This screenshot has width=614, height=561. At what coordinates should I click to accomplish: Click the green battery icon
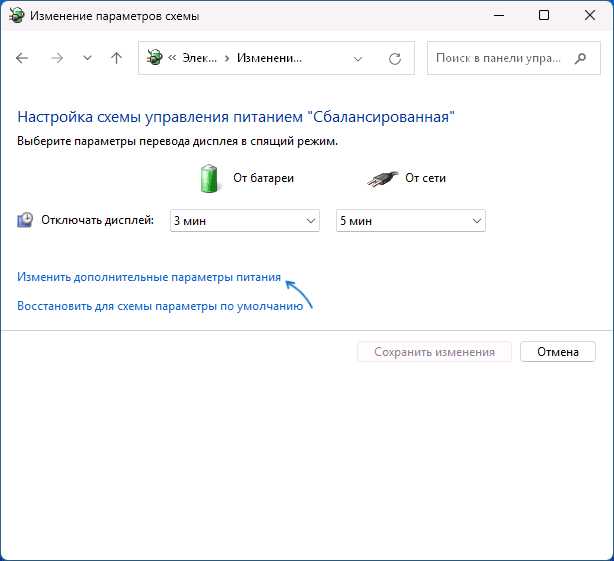(210, 179)
